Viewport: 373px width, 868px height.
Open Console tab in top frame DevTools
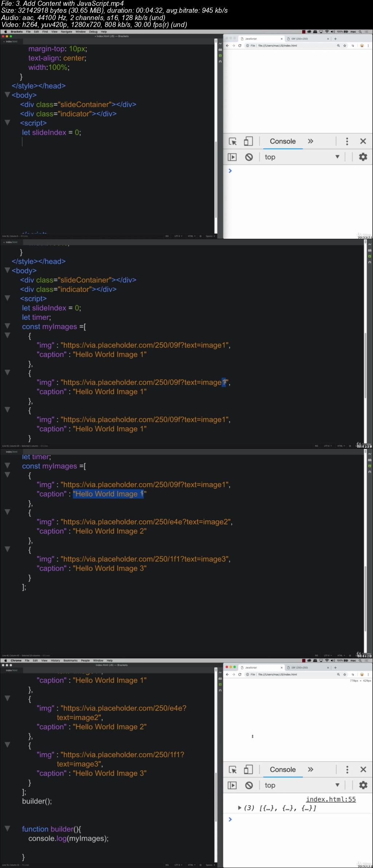click(x=283, y=141)
